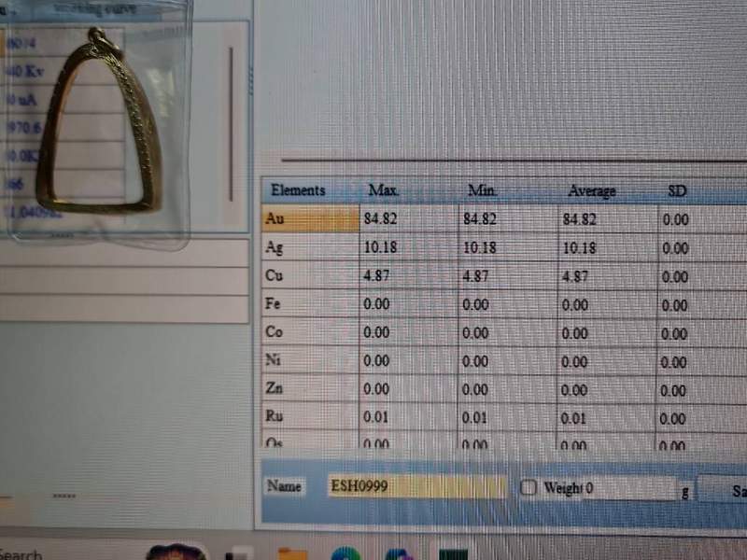Open File Explorer from the taskbar

coord(292,553)
